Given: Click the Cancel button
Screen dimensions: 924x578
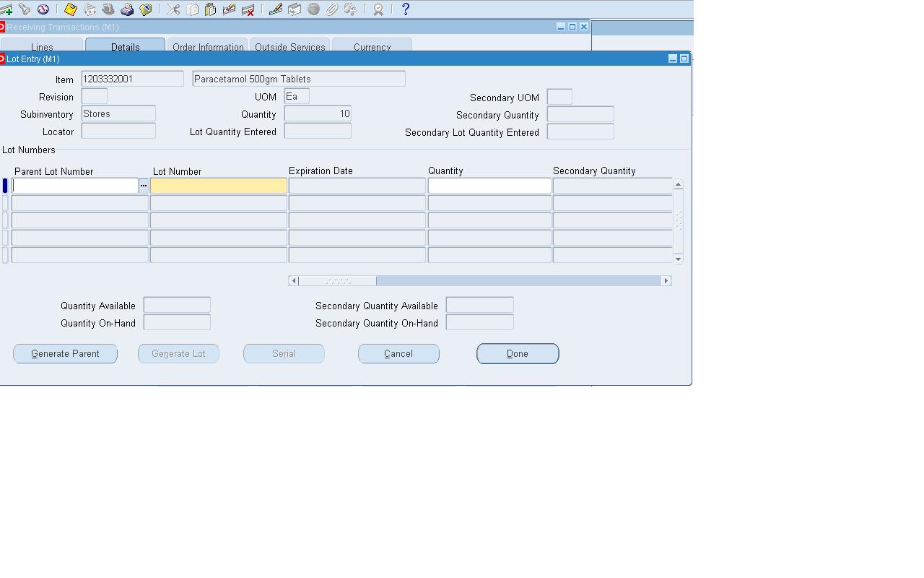Looking at the screenshot, I should click(398, 353).
